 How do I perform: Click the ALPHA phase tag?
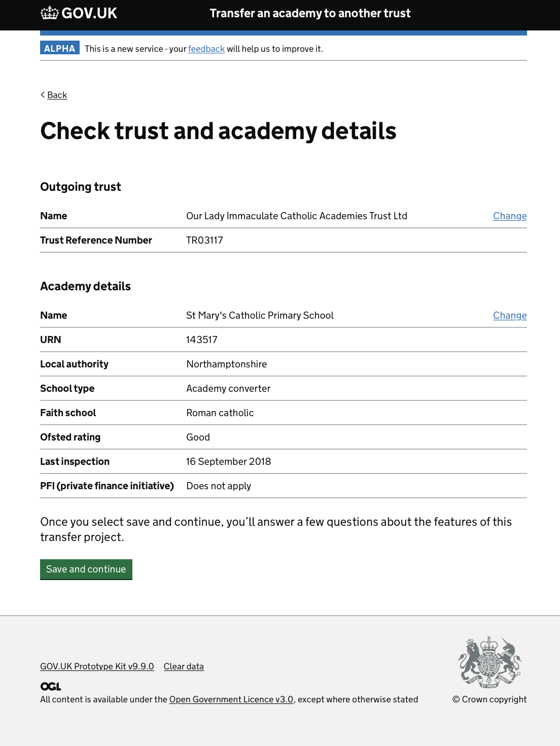coord(59,49)
